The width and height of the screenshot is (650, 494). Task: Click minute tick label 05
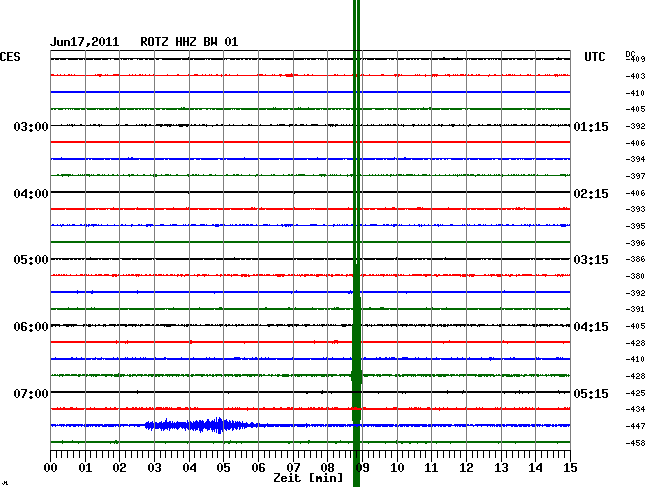[x=223, y=468]
